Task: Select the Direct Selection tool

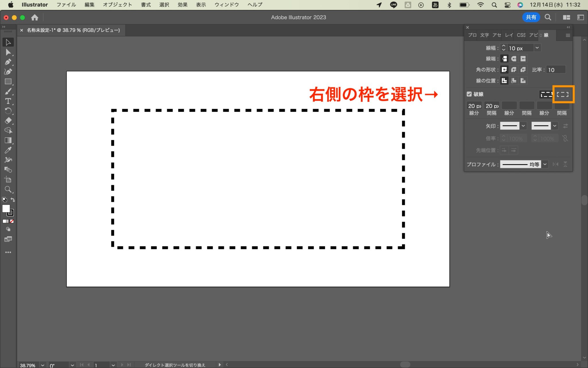Action: coord(8,52)
